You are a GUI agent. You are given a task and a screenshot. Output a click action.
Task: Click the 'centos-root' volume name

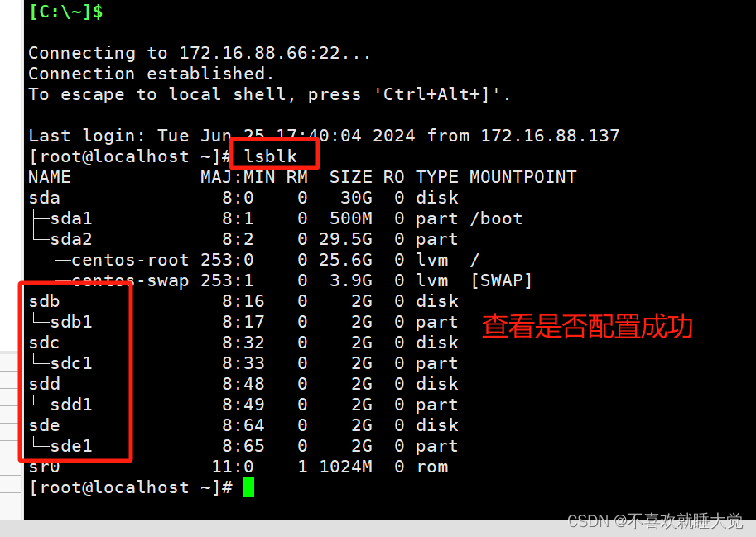point(130,260)
